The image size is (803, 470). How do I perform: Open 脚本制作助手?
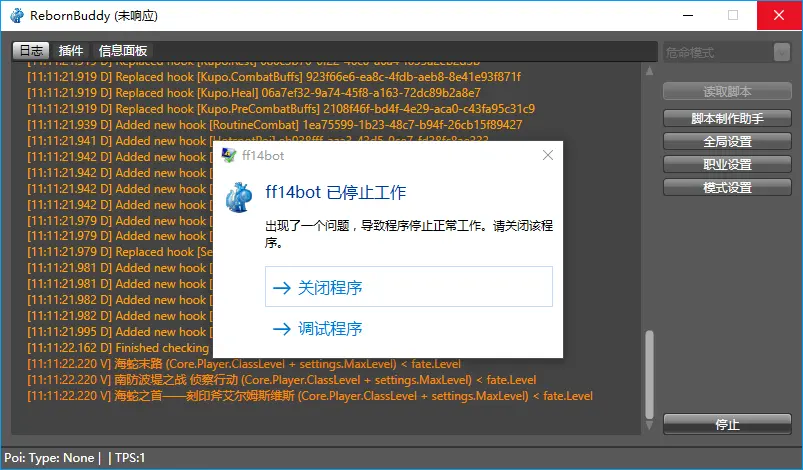[x=727, y=118]
